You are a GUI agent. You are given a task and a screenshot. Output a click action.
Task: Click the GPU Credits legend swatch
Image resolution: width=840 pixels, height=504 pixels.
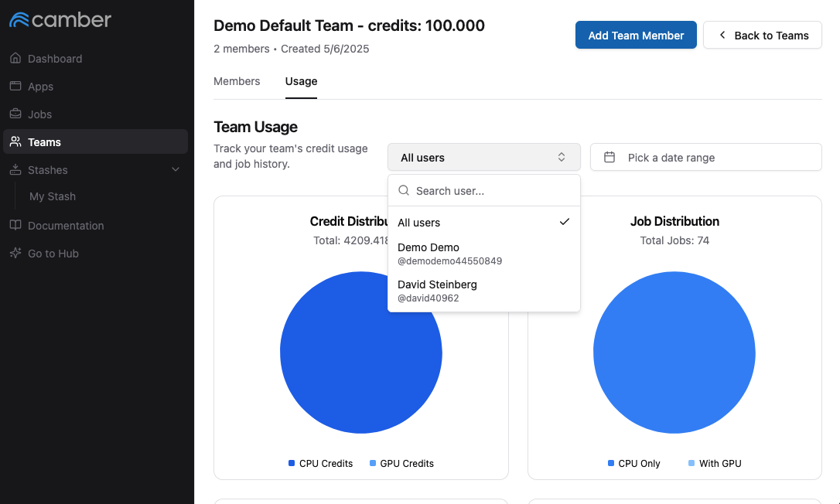(x=372, y=463)
